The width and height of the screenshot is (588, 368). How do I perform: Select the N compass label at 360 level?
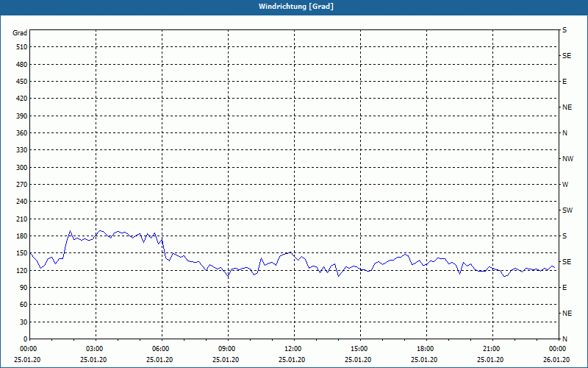click(x=565, y=133)
